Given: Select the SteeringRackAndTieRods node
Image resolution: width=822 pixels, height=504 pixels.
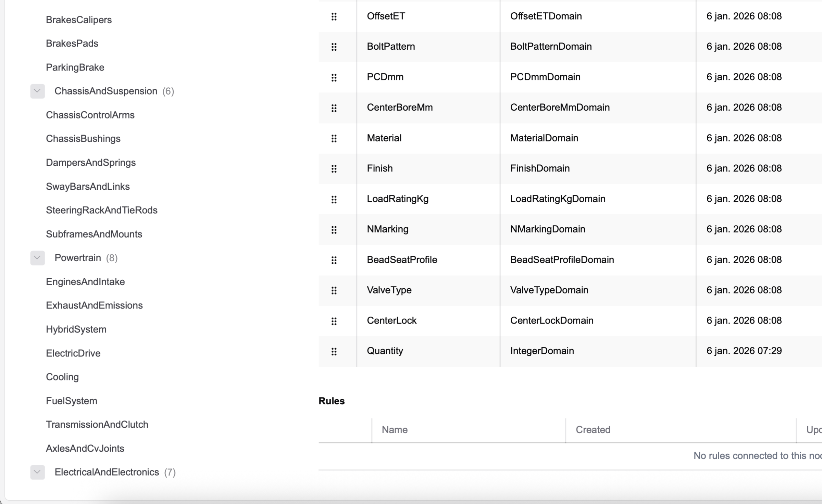Looking at the screenshot, I should tap(101, 210).
